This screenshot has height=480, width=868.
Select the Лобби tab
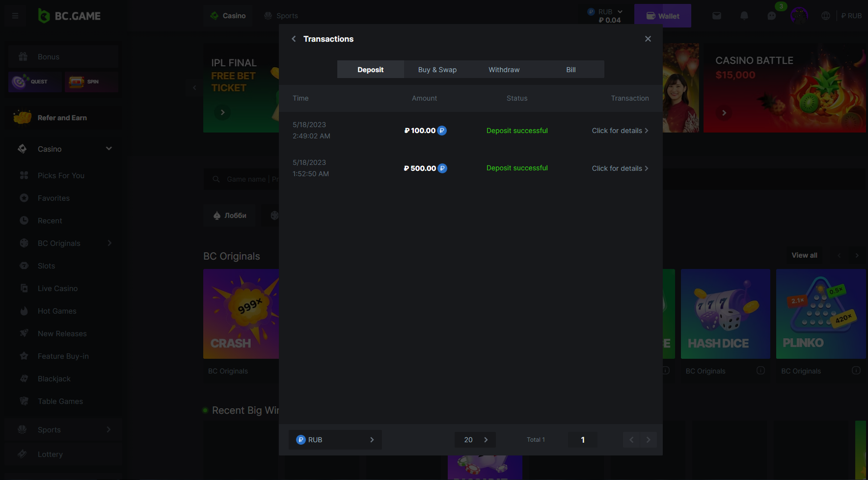tap(230, 215)
